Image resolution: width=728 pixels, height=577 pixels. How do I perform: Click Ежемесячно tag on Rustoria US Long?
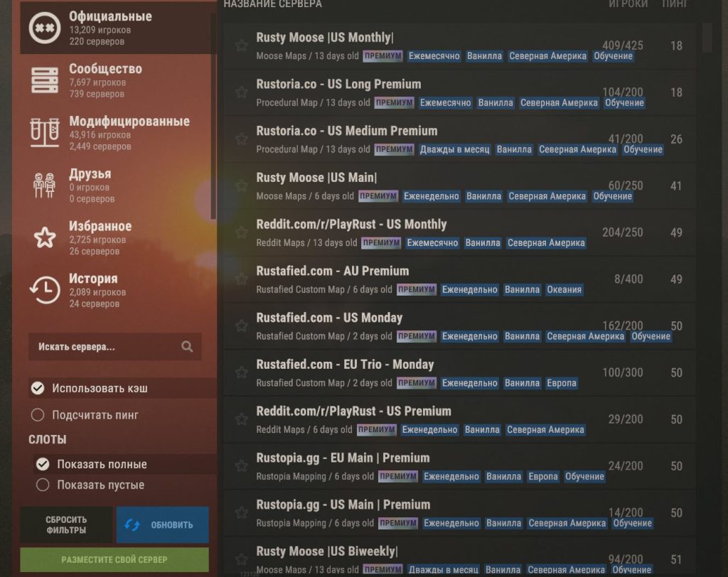click(x=445, y=102)
